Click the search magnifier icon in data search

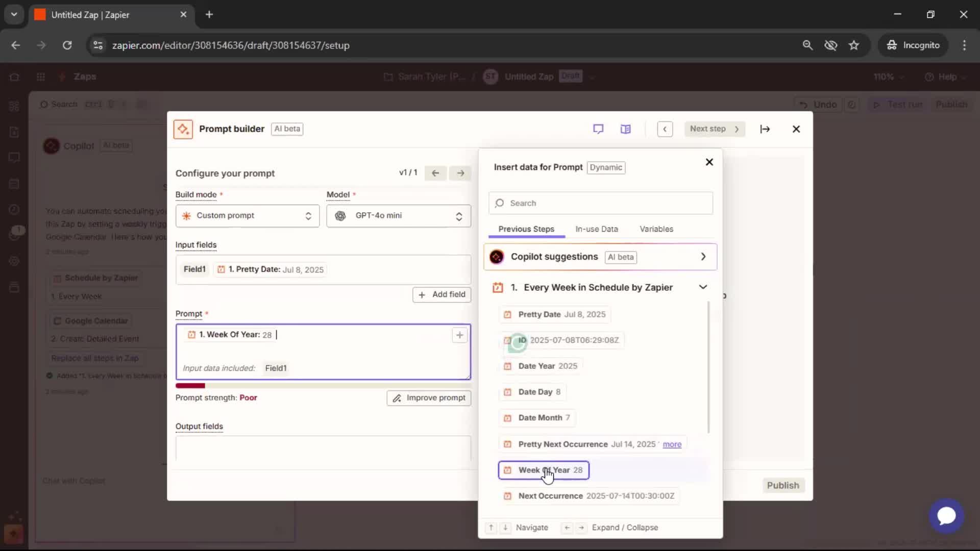500,203
